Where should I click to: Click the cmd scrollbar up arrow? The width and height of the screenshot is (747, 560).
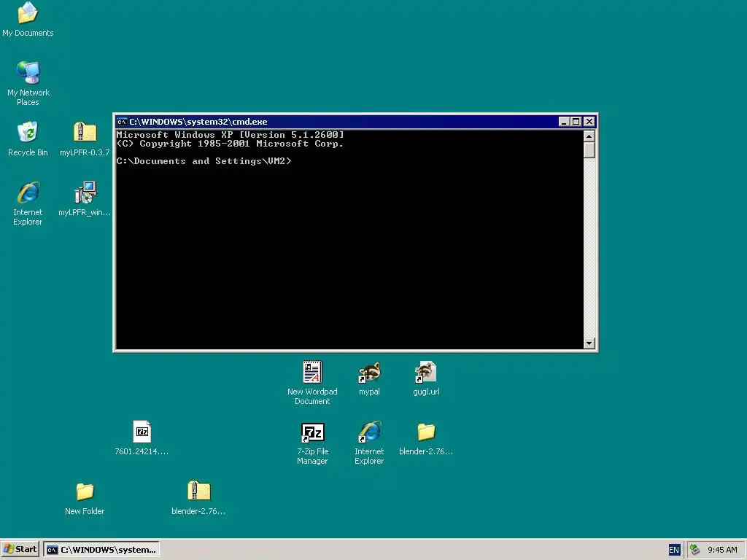pyautogui.click(x=589, y=136)
